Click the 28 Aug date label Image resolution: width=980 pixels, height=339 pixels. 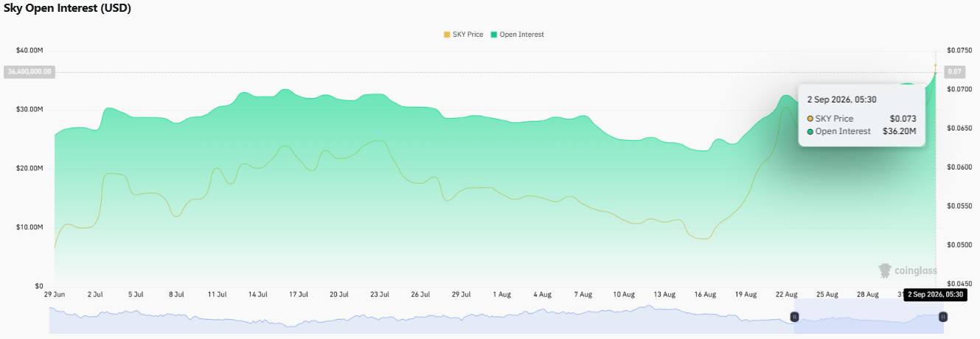pyautogui.click(x=867, y=294)
